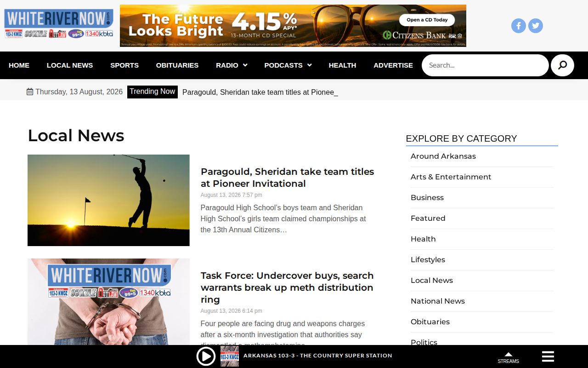Expand the Radio dropdown menu
Screen dimensions: 588x368
point(232,65)
